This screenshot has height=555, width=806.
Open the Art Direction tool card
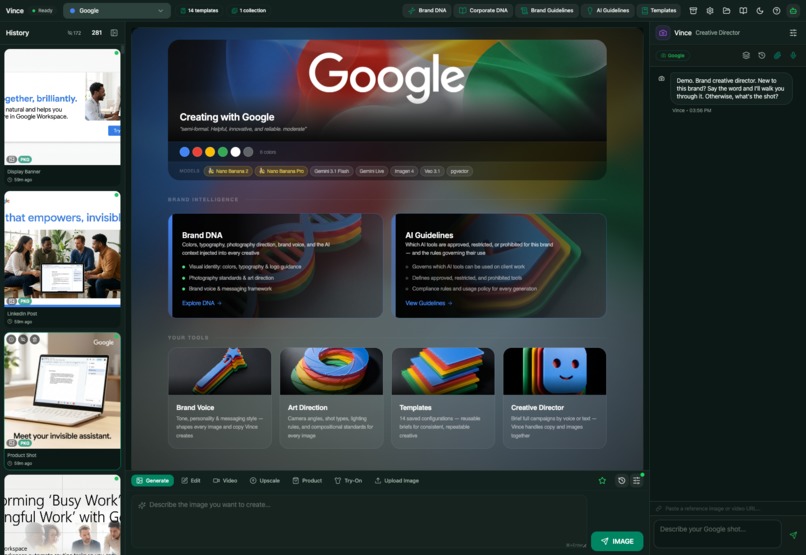coord(331,398)
